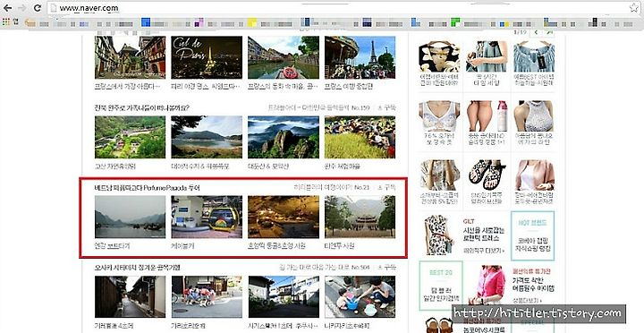This screenshot has height=333, width=644.
Task: Open the '오사카' 골목기행 section title
Action: 138,268
